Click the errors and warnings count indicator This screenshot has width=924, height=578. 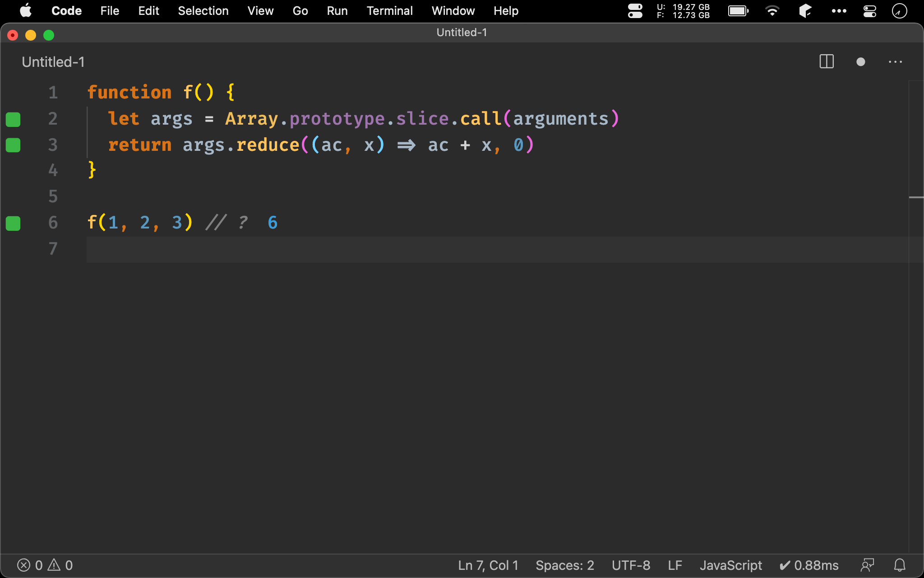[45, 565]
